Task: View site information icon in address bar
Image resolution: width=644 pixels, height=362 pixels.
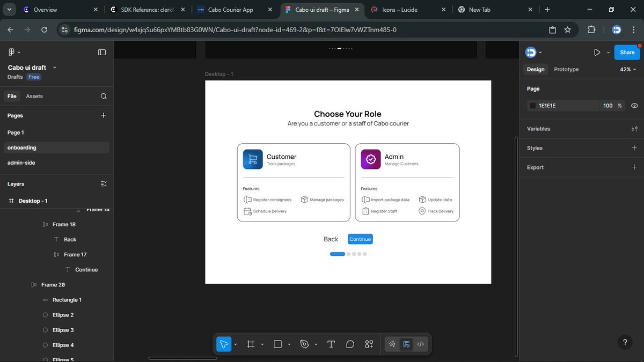Action: 65,29
